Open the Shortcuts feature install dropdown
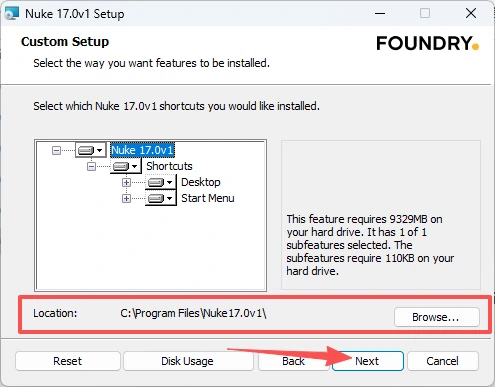The height and width of the screenshot is (387, 495). (x=126, y=166)
